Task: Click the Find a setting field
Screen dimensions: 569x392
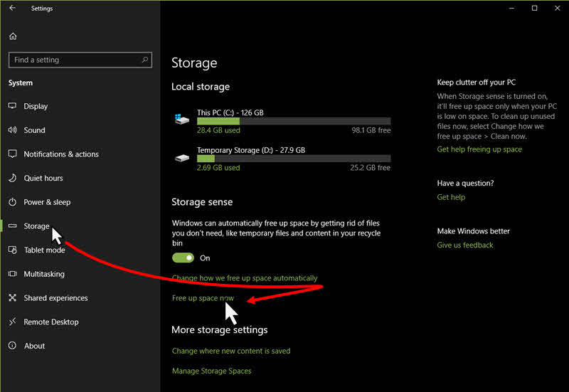Action: point(80,60)
